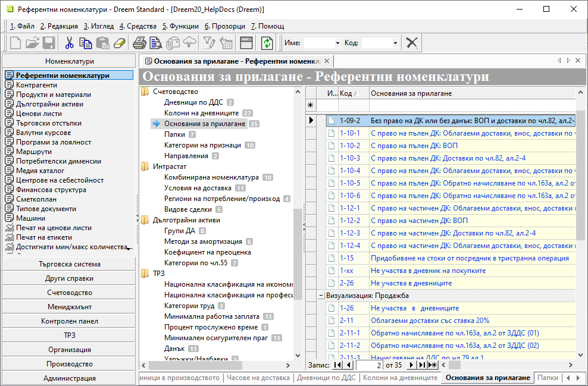Click the eraser icon in toolbar
The height and width of the screenshot is (386, 588).
point(120,43)
